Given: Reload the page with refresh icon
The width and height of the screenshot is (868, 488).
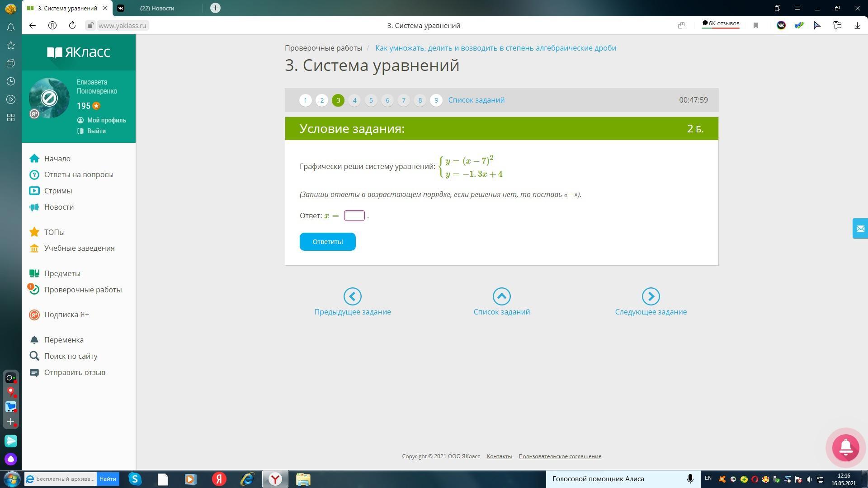Looking at the screenshot, I should [x=72, y=25].
